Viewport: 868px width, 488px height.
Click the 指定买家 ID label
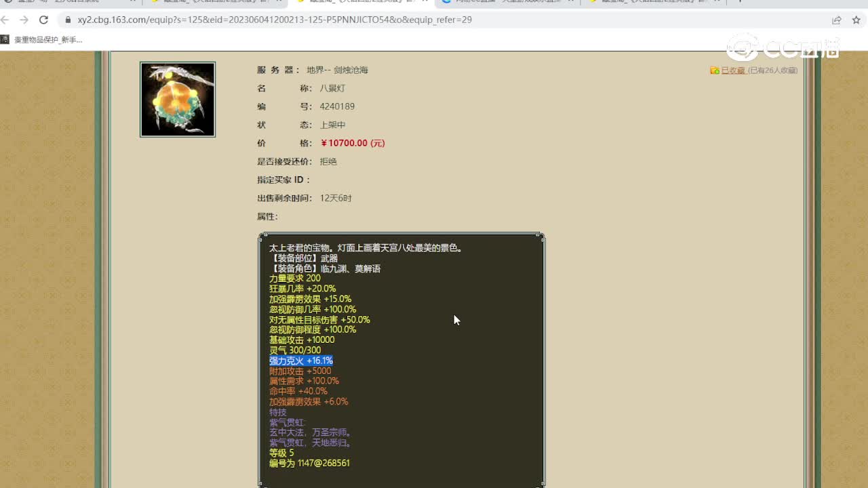283,180
